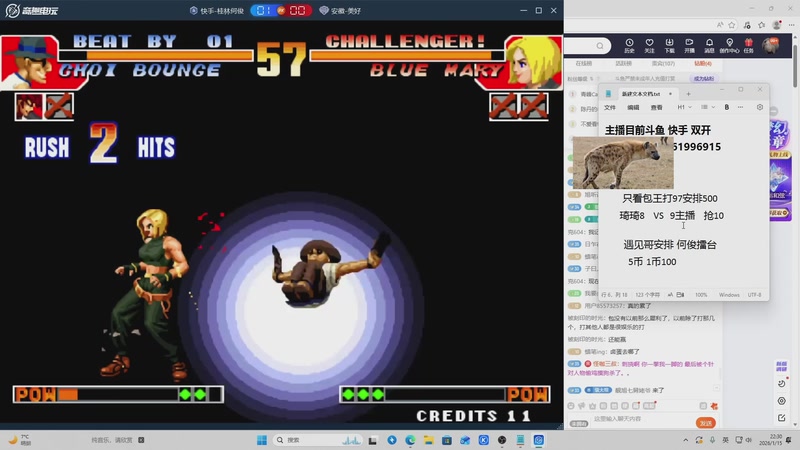This screenshot has width=800, height=450.
Task: Click the taskbar search box
Action: (317, 440)
